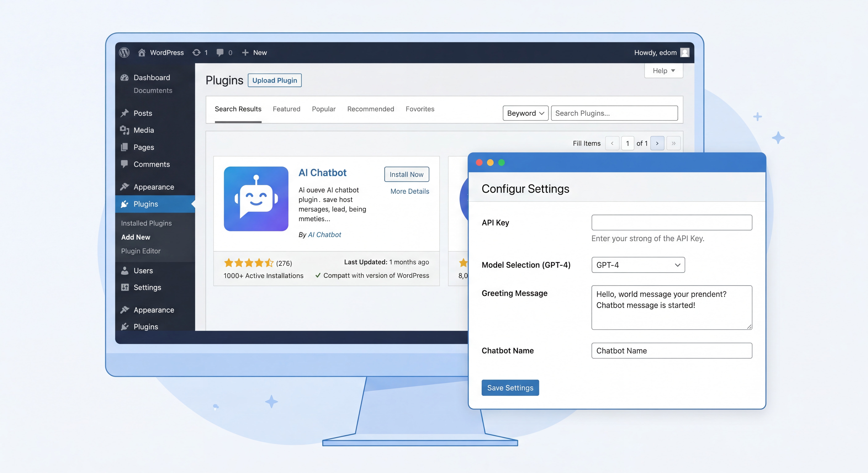Click the green dot on Configur Settings window
This screenshot has width=868, height=473.
[x=501, y=163]
